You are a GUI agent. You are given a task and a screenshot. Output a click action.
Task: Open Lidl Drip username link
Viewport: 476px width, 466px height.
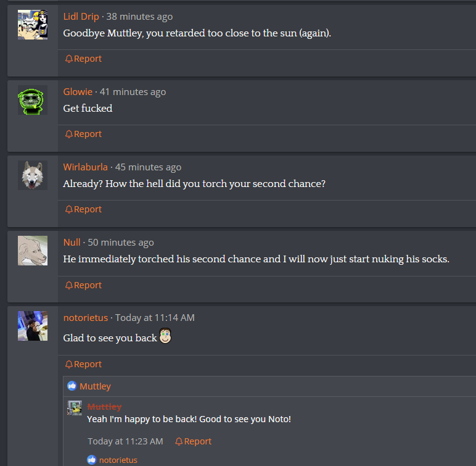click(x=81, y=17)
